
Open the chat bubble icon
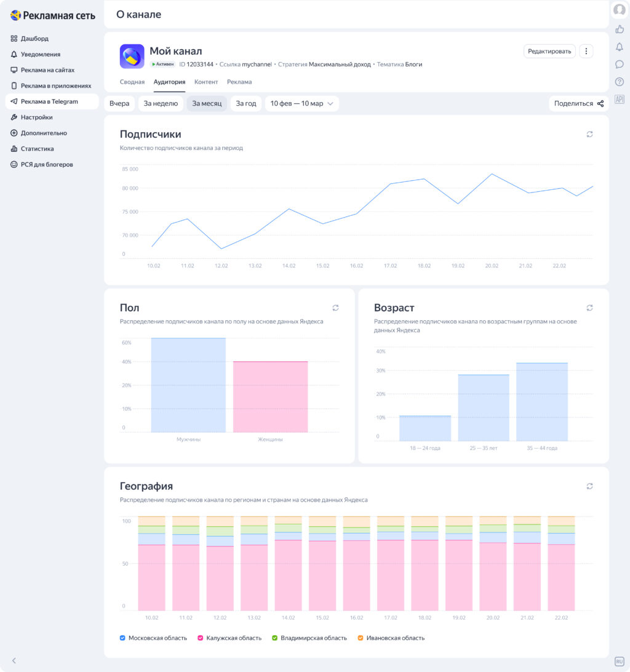620,64
